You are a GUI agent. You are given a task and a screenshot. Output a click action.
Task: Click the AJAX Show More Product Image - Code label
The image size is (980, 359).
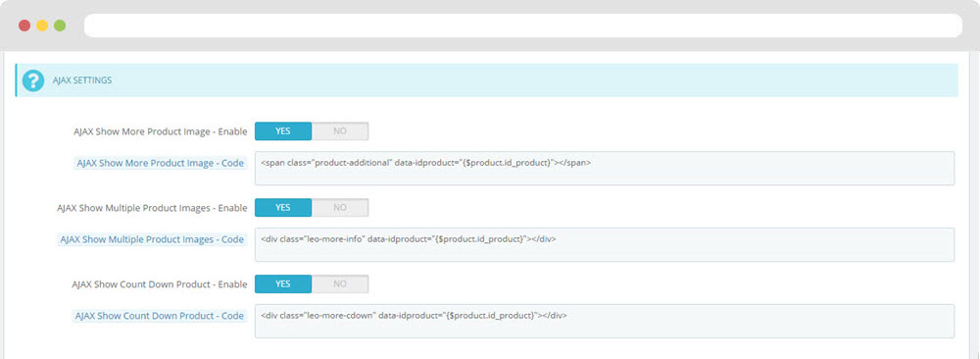[160, 163]
